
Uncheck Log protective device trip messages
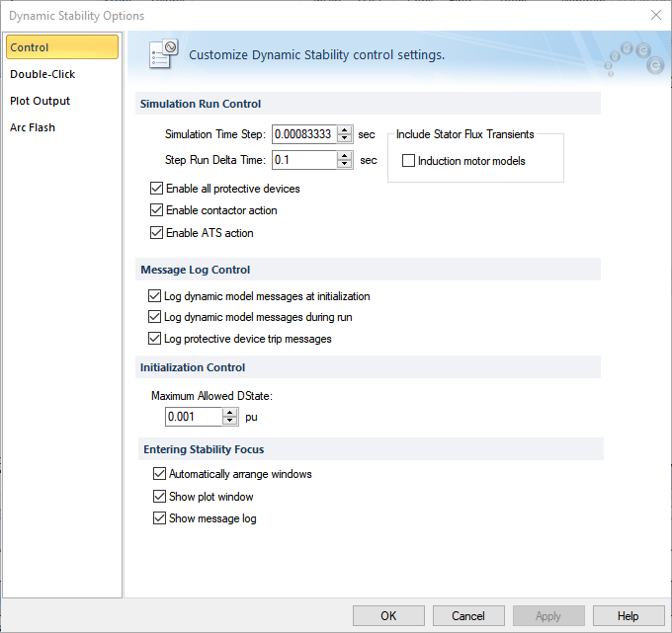[154, 339]
